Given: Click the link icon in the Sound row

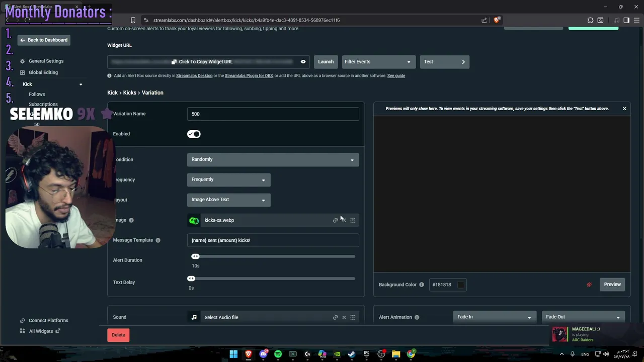Looking at the screenshot, I should 335,317.
